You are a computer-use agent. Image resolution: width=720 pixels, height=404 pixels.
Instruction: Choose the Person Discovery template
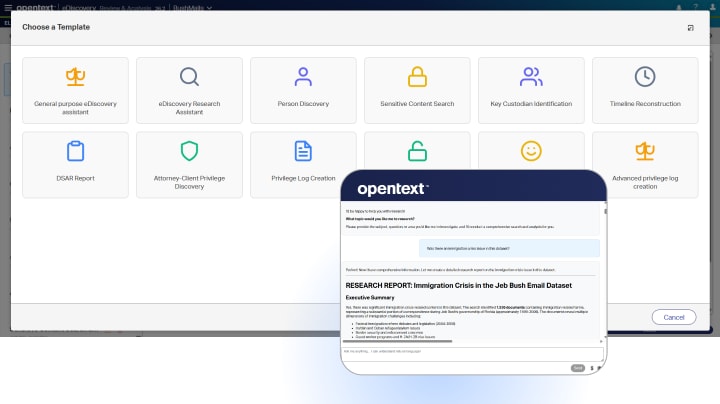pyautogui.click(x=303, y=90)
